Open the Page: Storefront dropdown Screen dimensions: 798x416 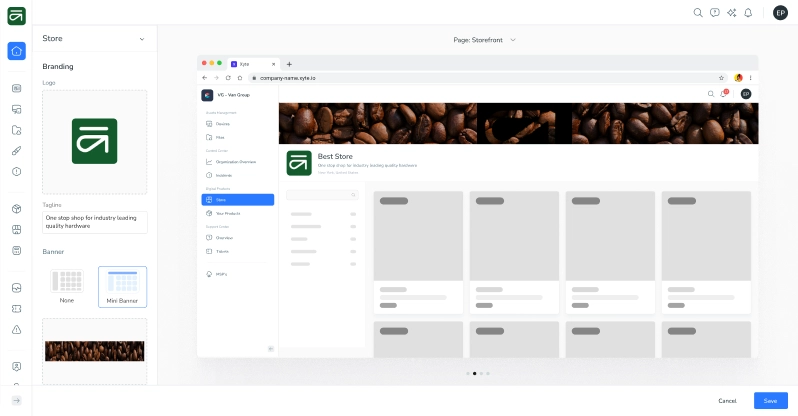coord(484,40)
